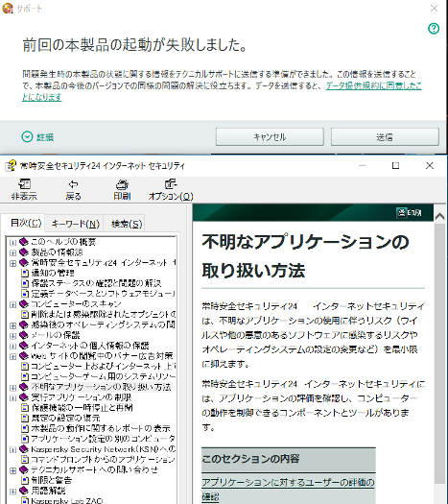Click the 印刷 printer icon in the toolbar
Viewport: 448px width, 504px height.
[x=122, y=184]
